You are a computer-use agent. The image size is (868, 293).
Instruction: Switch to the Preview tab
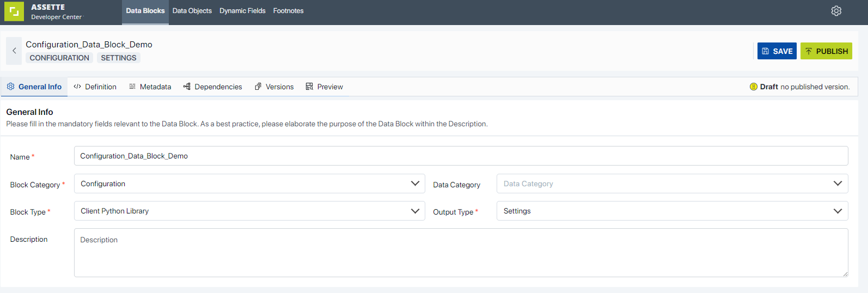pos(325,87)
